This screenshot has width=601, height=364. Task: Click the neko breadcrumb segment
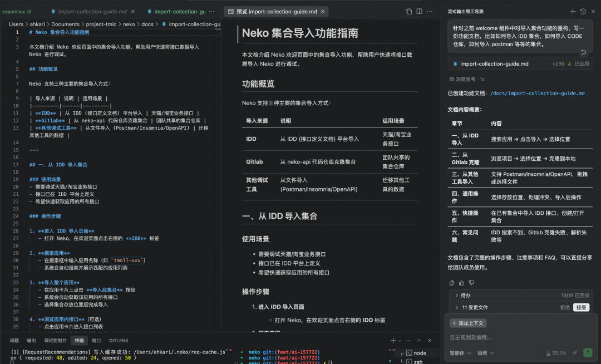129,24
